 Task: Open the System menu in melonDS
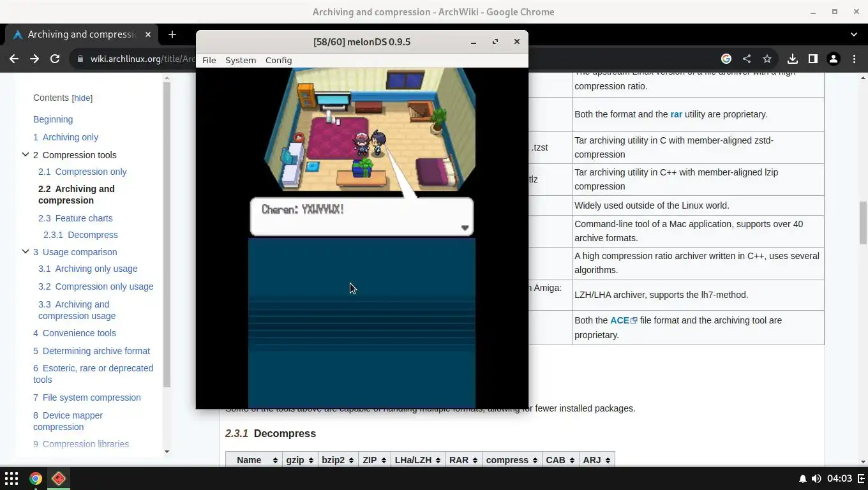click(241, 60)
